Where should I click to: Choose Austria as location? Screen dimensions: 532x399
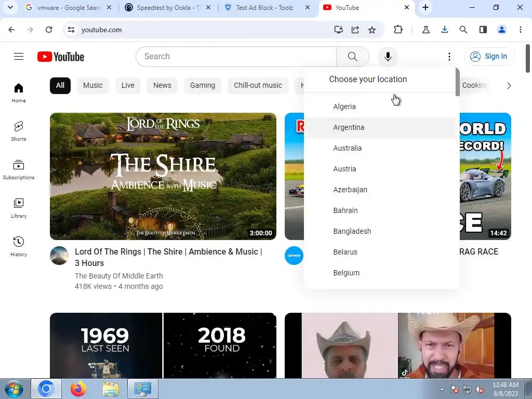(379, 169)
